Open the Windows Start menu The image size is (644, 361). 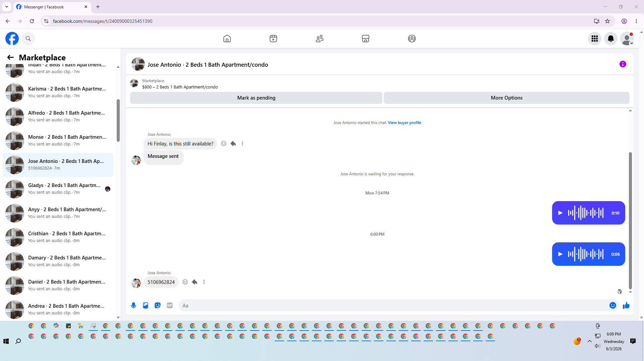6,341
